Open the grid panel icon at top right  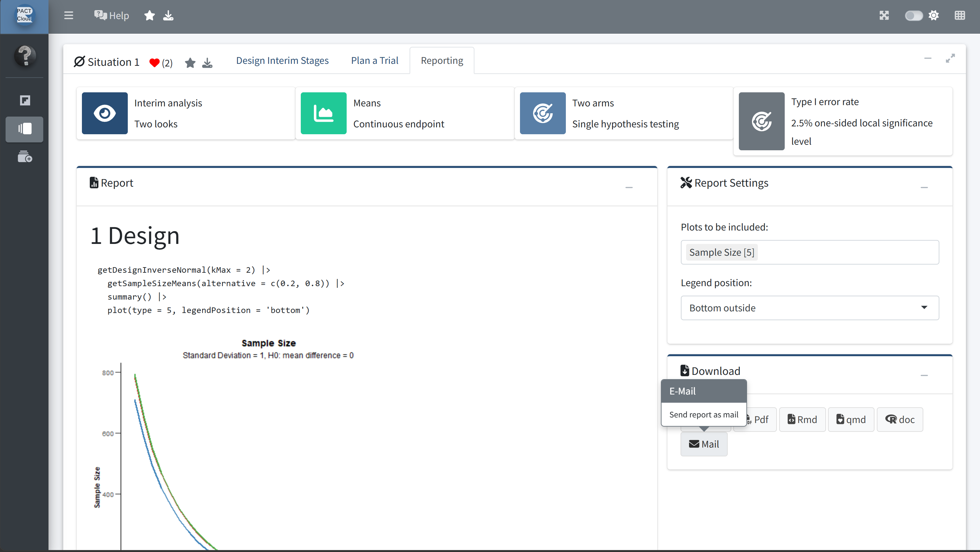click(x=959, y=16)
